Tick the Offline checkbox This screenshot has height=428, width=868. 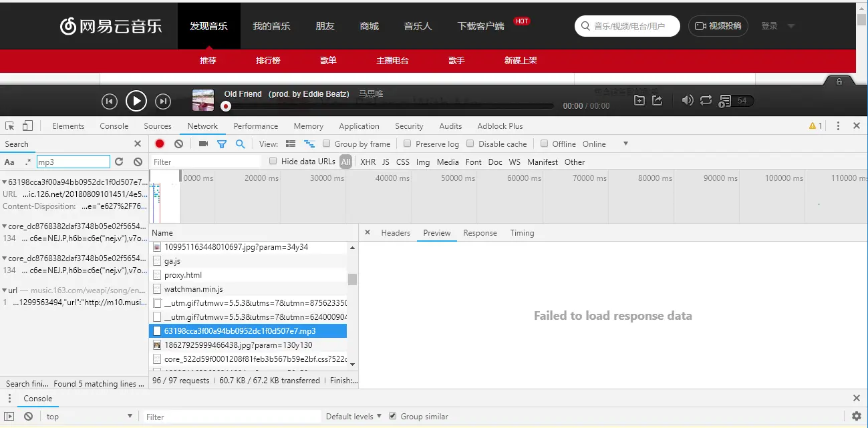[x=545, y=144]
